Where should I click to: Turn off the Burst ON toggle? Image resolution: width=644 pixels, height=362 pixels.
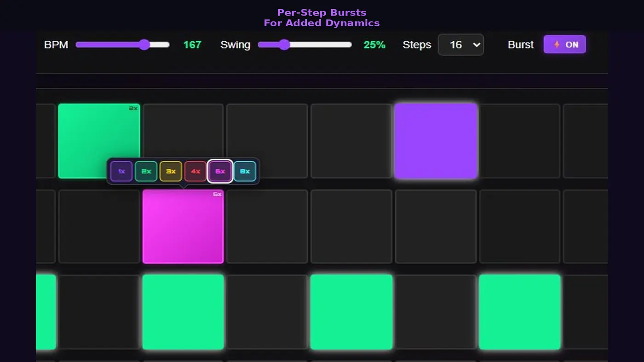[x=564, y=45]
